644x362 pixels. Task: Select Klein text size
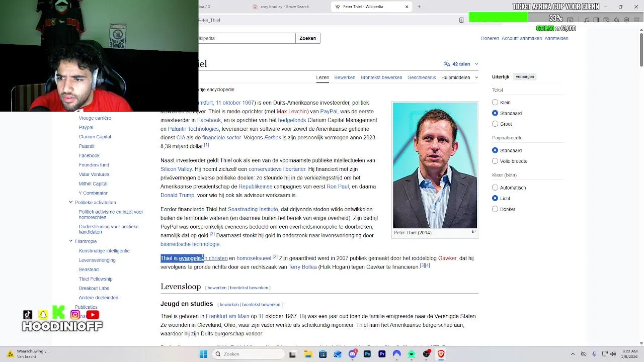point(495,103)
